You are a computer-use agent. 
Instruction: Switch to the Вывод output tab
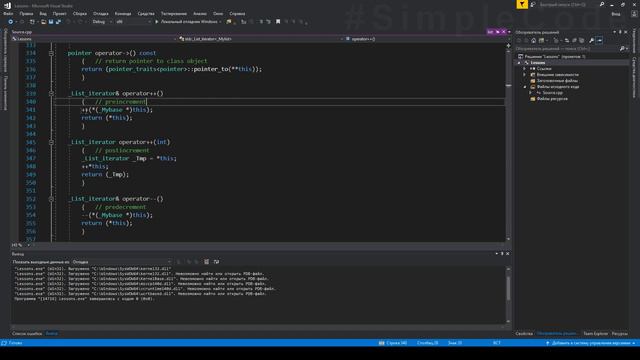pyautogui.click(x=51, y=333)
